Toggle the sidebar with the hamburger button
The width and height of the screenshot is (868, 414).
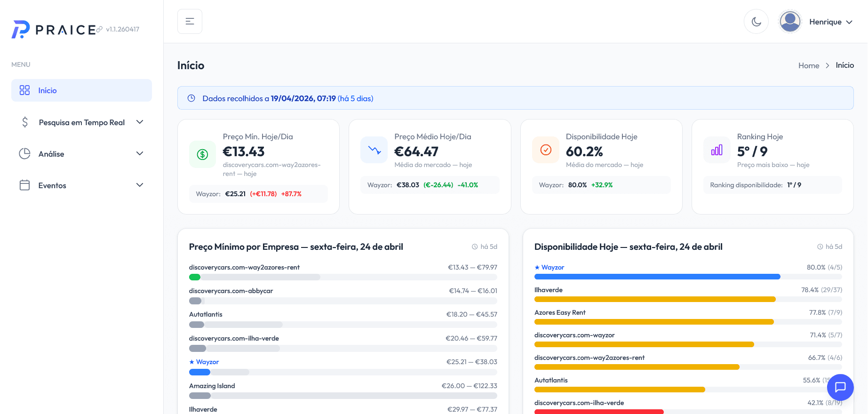[x=190, y=21]
